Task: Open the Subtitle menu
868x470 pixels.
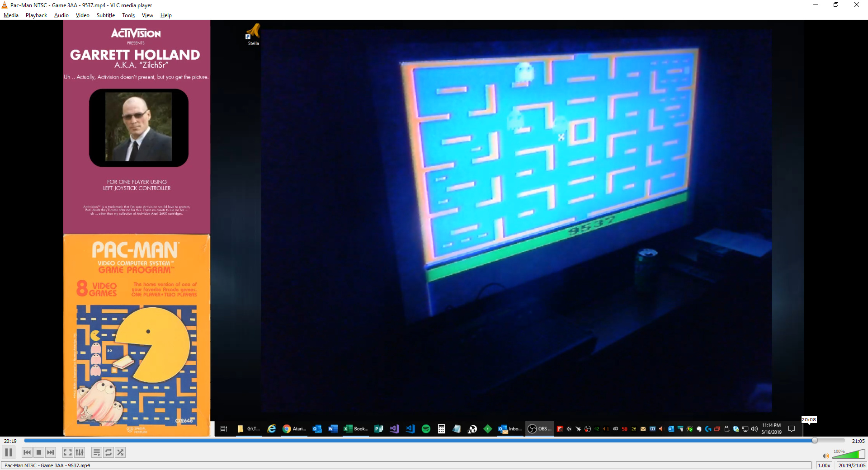Action: click(105, 15)
